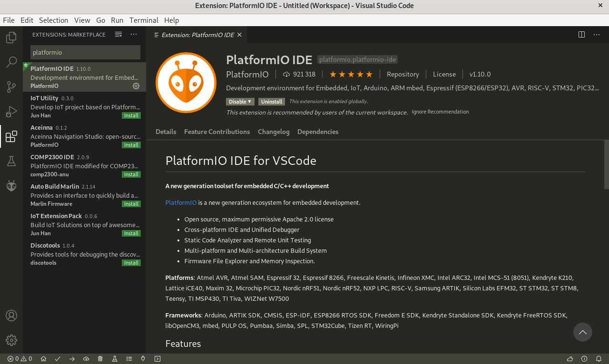Click the PlatformIO extension logo image
This screenshot has width=609, height=364.
pyautogui.click(x=186, y=83)
